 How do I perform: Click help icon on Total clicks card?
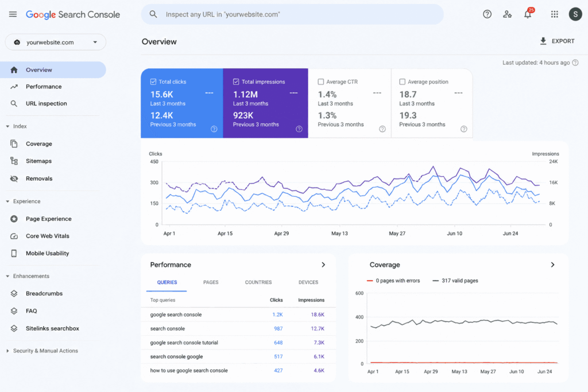[214, 129]
